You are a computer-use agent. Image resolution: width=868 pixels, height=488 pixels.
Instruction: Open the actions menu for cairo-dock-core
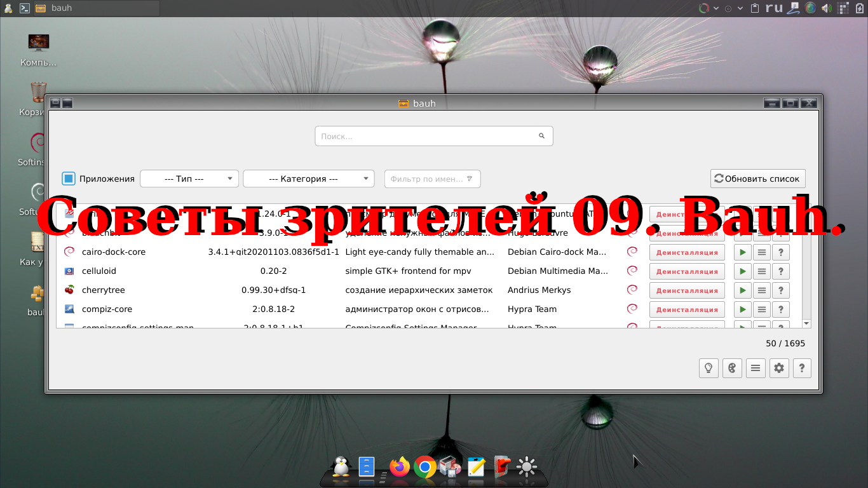click(x=761, y=252)
